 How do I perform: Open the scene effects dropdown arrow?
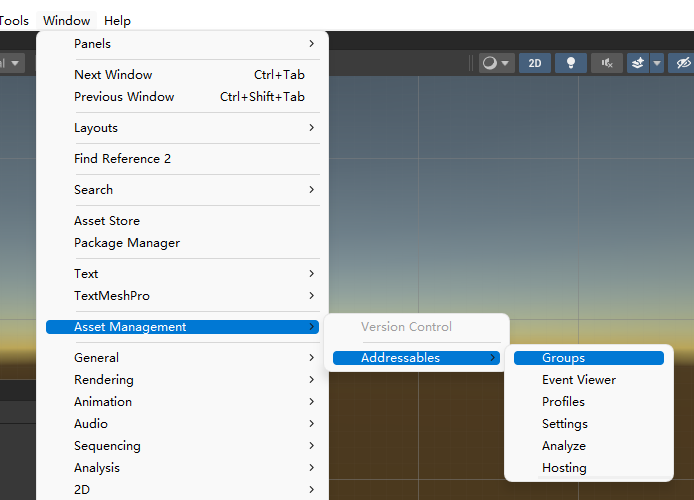tap(657, 63)
